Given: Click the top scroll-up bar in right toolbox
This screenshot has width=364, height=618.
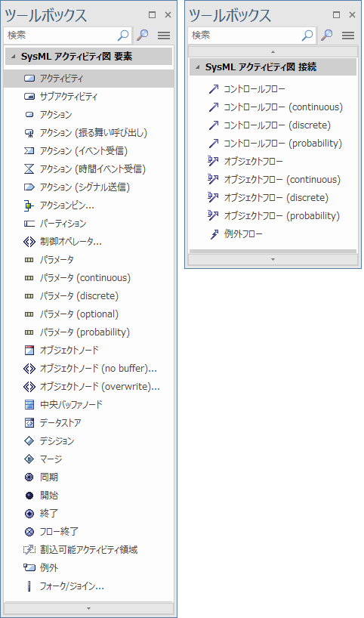Looking at the screenshot, I should point(273,51).
